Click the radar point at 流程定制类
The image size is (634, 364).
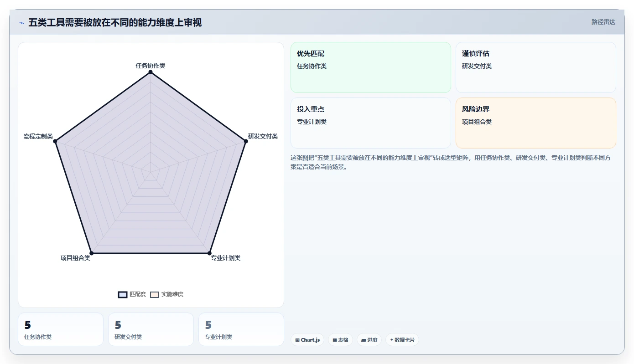click(x=55, y=141)
